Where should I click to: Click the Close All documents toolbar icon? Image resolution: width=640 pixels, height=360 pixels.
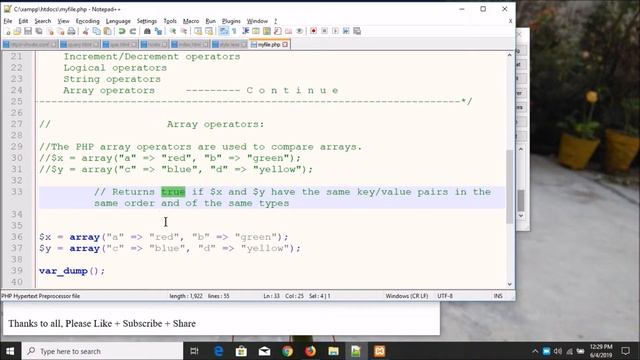tap(60, 31)
